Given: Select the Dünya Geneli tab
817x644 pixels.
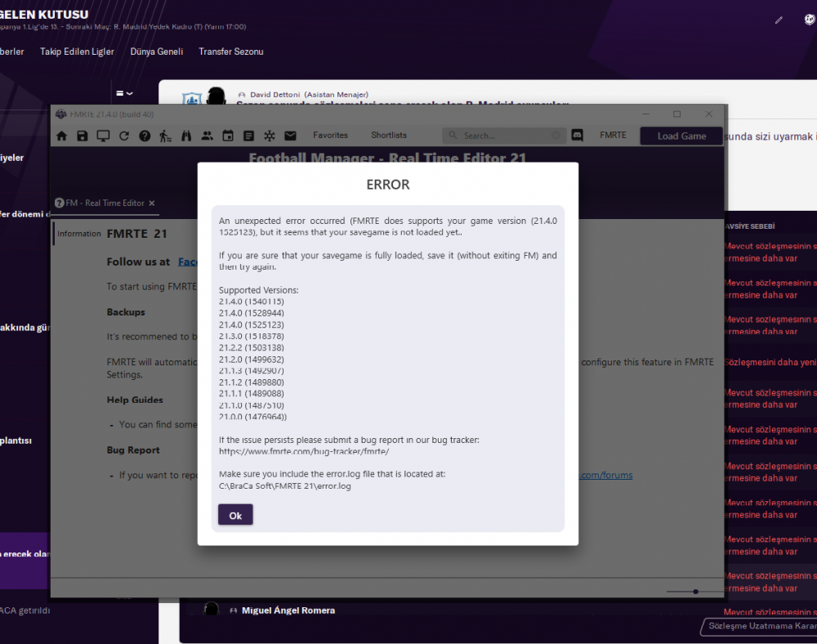Looking at the screenshot, I should click(156, 51).
